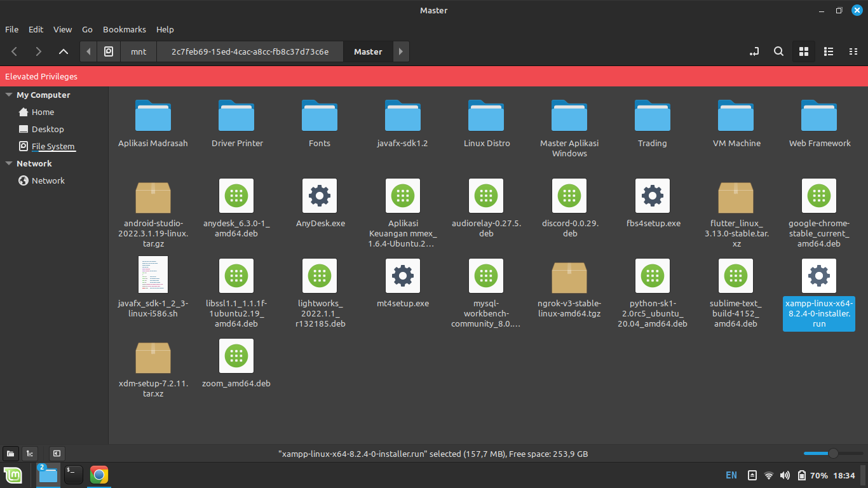Image resolution: width=868 pixels, height=488 pixels.
Task: Select Trading folder
Action: pos(653,124)
